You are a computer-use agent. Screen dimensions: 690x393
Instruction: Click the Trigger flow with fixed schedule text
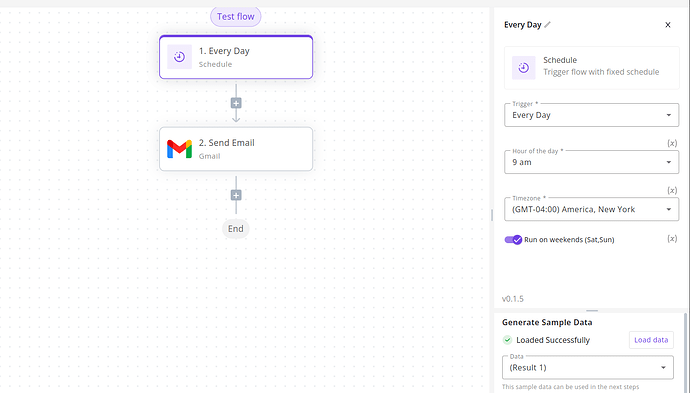click(x=601, y=72)
